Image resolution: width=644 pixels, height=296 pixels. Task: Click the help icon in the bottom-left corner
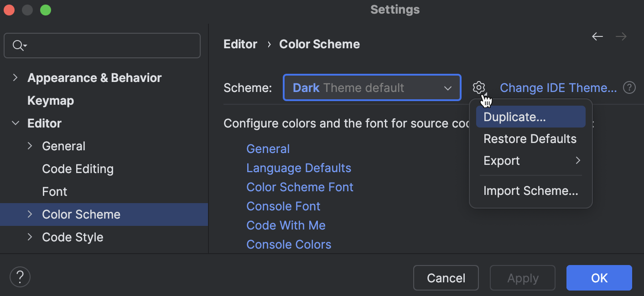pyautogui.click(x=20, y=276)
